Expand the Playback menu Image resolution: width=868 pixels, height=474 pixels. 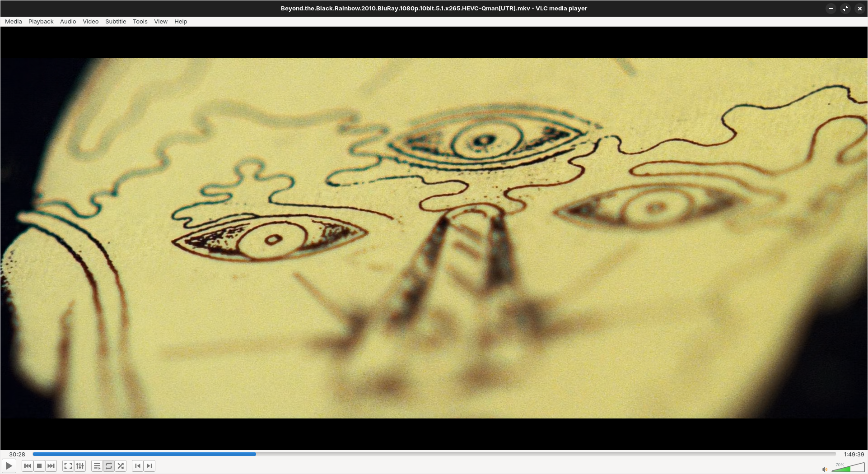pos(41,22)
